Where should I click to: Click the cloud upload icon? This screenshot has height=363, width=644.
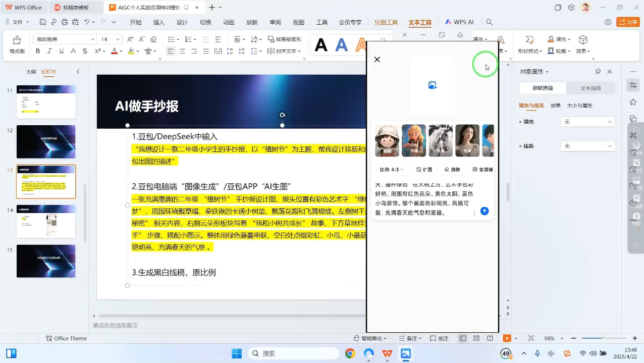608,22
